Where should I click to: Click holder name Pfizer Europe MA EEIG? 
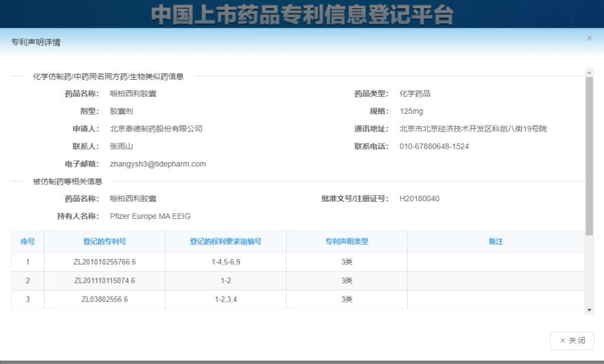pos(150,216)
